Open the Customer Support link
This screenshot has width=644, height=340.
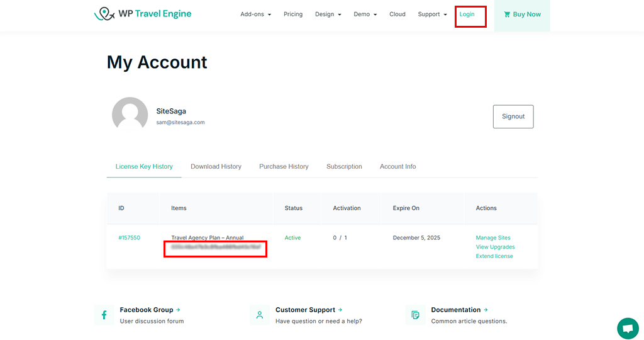click(x=308, y=310)
